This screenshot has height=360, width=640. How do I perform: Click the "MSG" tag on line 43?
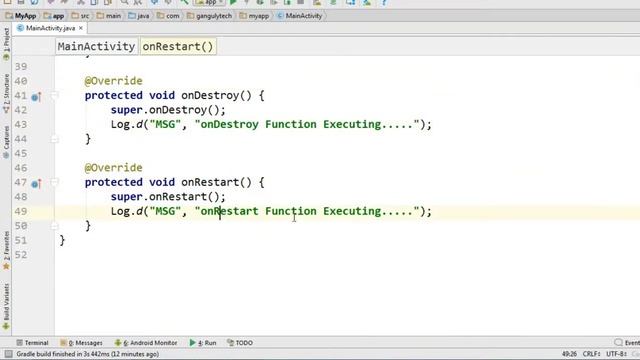(165, 124)
